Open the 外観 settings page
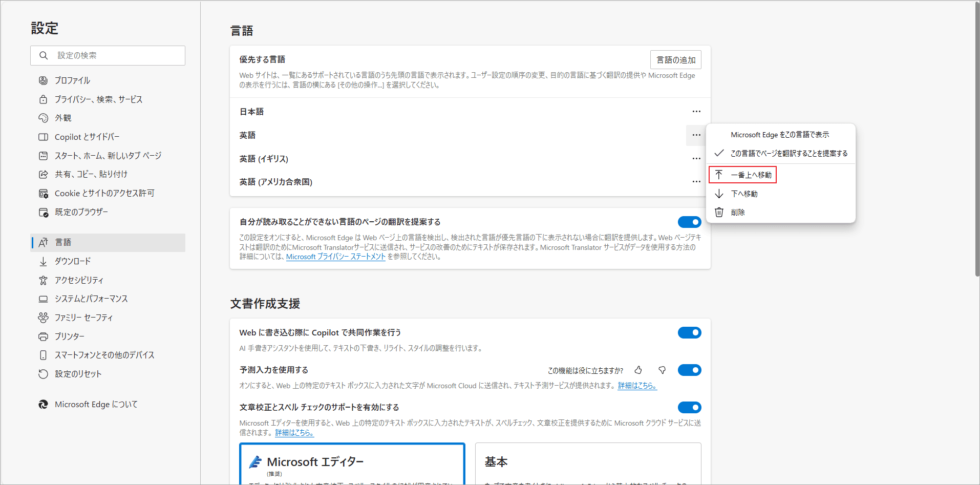The width and height of the screenshot is (980, 485). 108,118
